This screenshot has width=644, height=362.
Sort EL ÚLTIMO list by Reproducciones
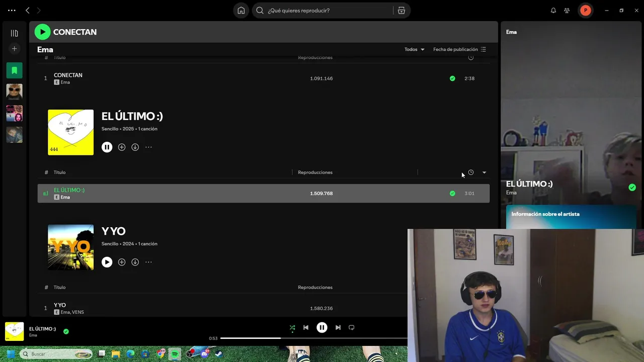315,172
